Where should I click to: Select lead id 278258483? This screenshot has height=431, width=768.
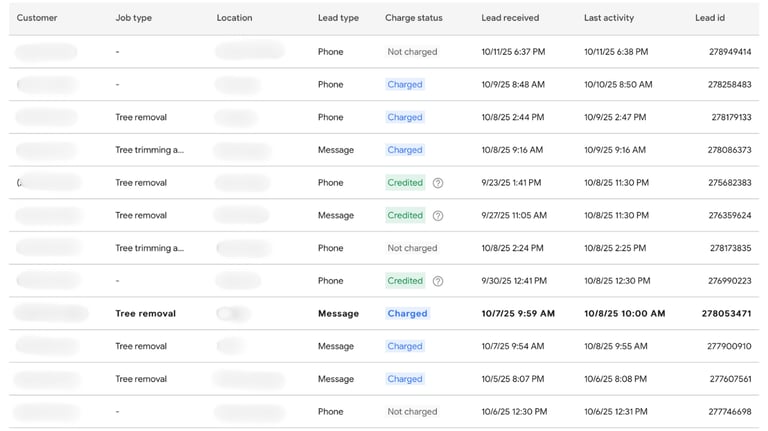(730, 85)
